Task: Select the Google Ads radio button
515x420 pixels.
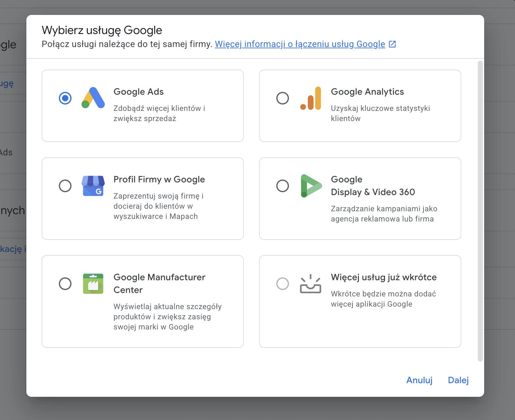Action: (65, 98)
